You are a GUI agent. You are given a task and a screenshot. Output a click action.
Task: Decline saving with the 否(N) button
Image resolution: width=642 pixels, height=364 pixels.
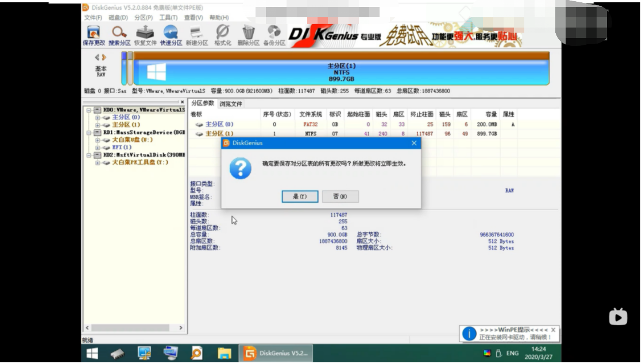tap(341, 196)
